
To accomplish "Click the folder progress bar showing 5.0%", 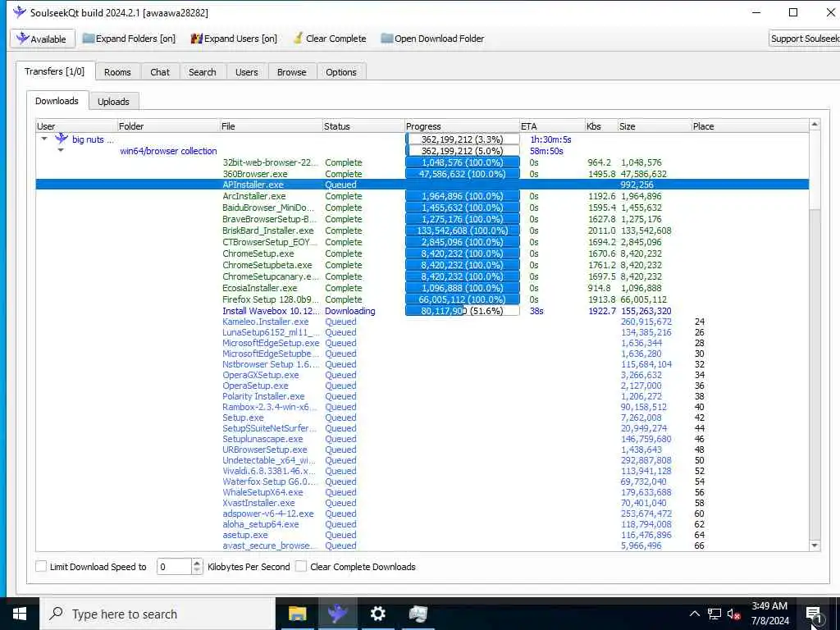I will click(x=463, y=151).
